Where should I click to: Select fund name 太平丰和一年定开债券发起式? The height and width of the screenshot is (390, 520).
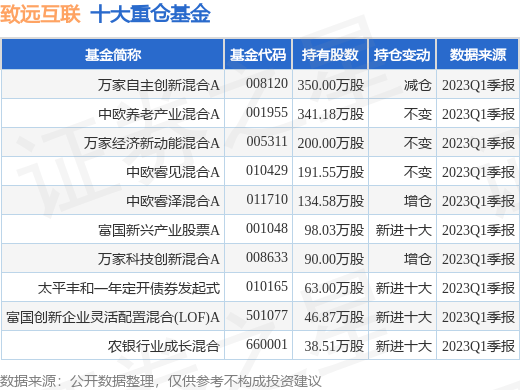[x=129, y=288]
